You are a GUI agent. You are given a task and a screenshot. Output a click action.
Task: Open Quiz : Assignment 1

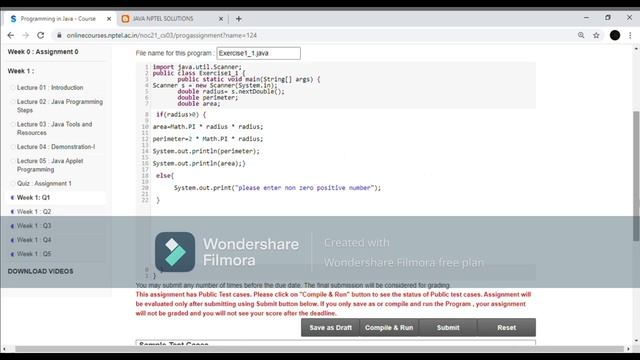click(x=44, y=183)
